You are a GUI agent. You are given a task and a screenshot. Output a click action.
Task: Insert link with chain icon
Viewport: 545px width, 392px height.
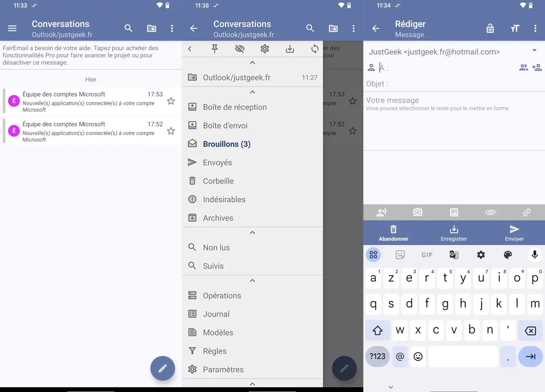click(526, 212)
